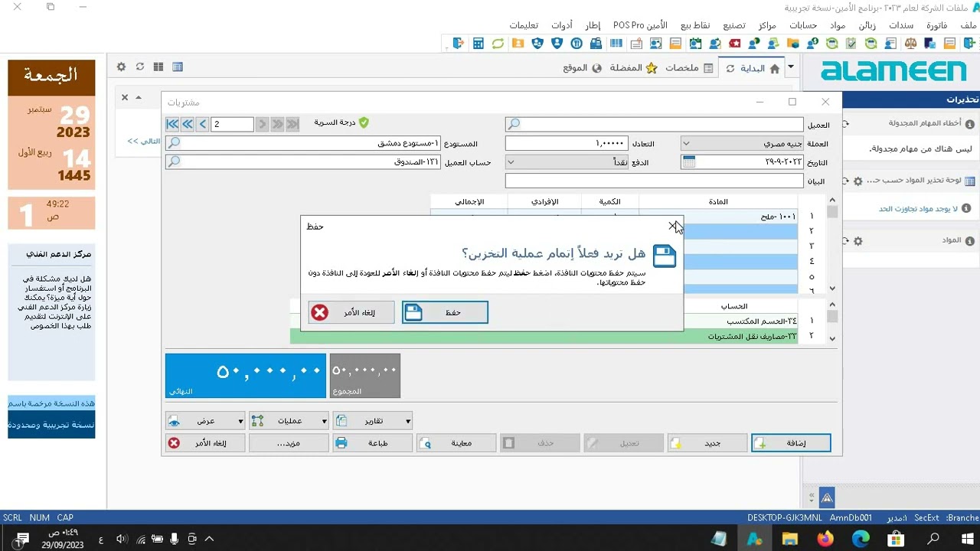Click the درجة السرية shield icon

coord(364,122)
